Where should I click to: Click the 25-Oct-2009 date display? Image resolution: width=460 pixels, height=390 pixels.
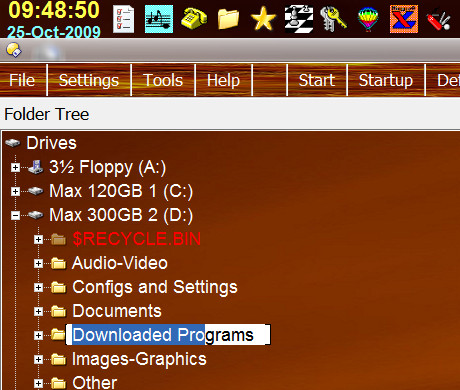(54, 32)
